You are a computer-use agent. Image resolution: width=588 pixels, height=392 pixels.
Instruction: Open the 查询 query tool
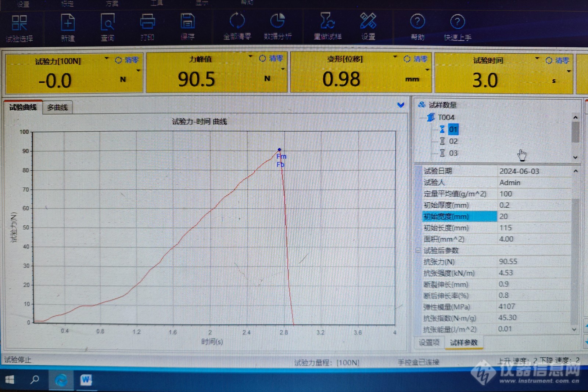point(108,28)
